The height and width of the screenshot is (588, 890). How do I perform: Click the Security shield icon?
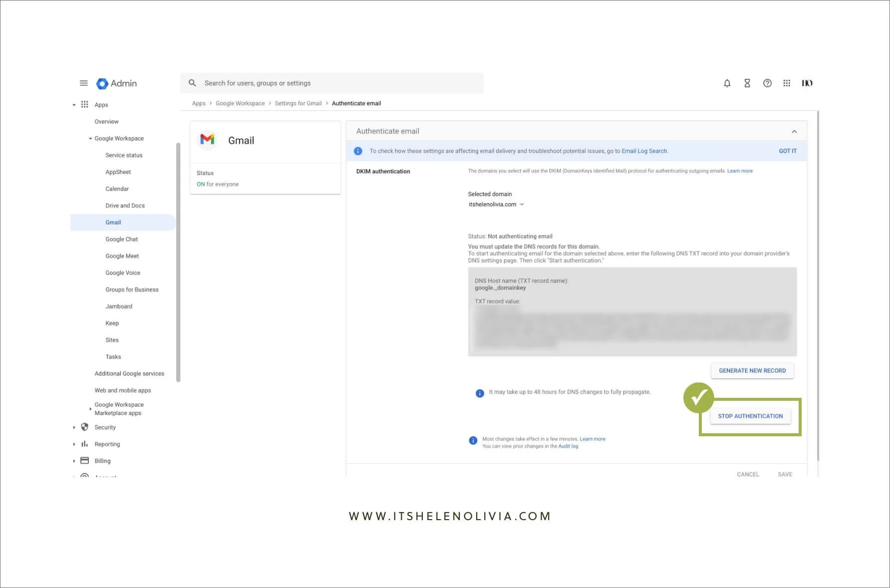point(84,427)
